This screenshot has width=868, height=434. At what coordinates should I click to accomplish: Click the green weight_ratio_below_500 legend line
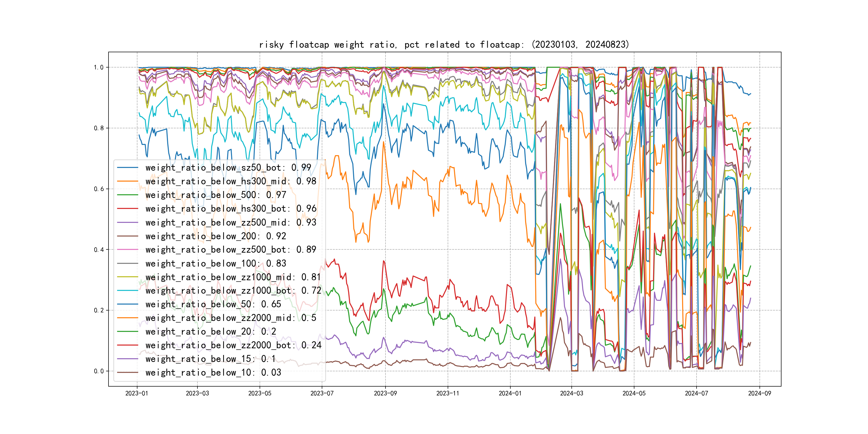(127, 195)
